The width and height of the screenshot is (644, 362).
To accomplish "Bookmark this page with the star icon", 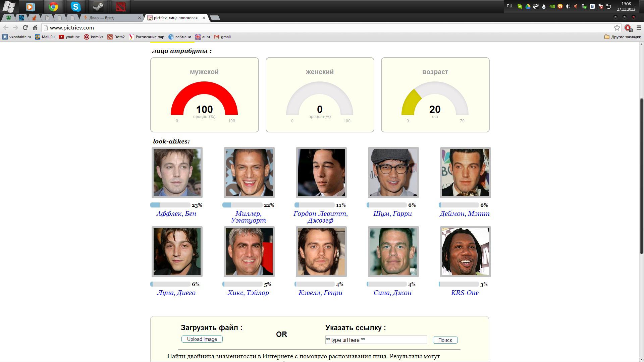I will tap(617, 28).
